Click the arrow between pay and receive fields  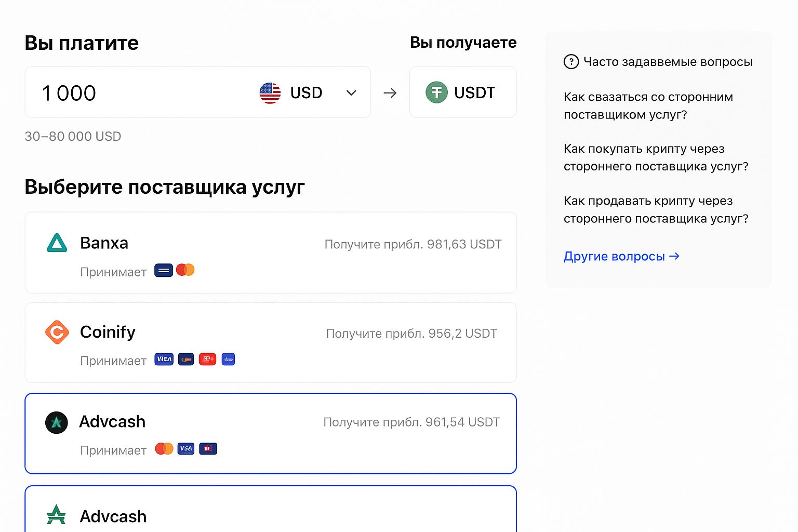[x=390, y=93]
